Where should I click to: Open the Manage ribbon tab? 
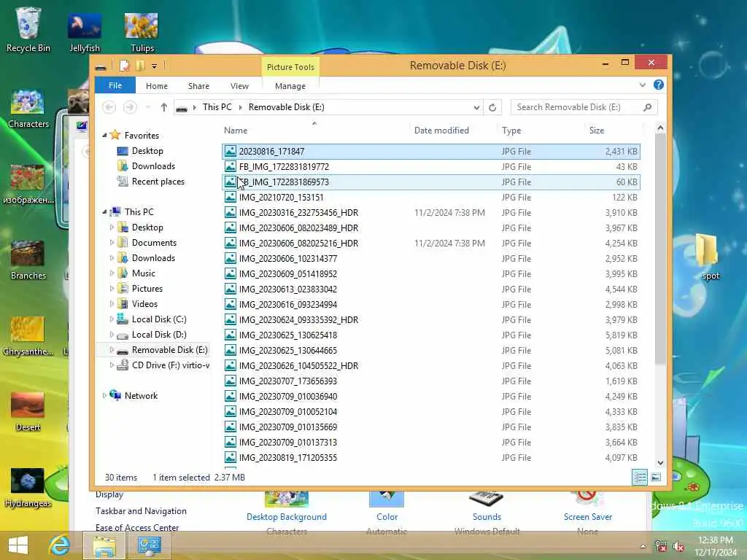(290, 86)
